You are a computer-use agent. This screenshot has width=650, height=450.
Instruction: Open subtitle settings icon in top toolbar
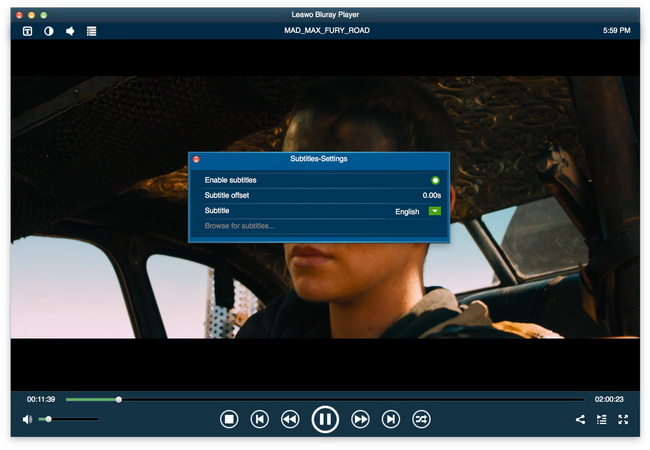[x=28, y=31]
